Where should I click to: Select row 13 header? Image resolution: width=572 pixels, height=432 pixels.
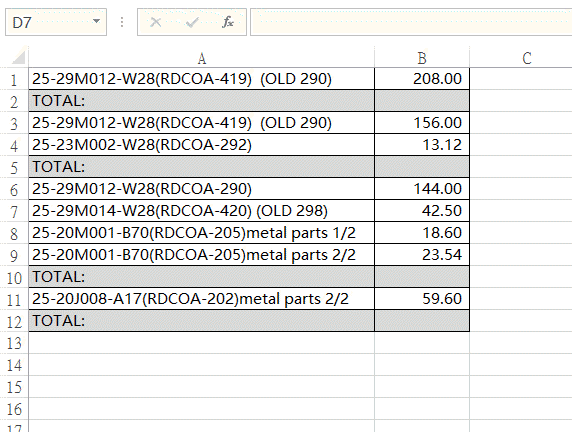tap(14, 343)
